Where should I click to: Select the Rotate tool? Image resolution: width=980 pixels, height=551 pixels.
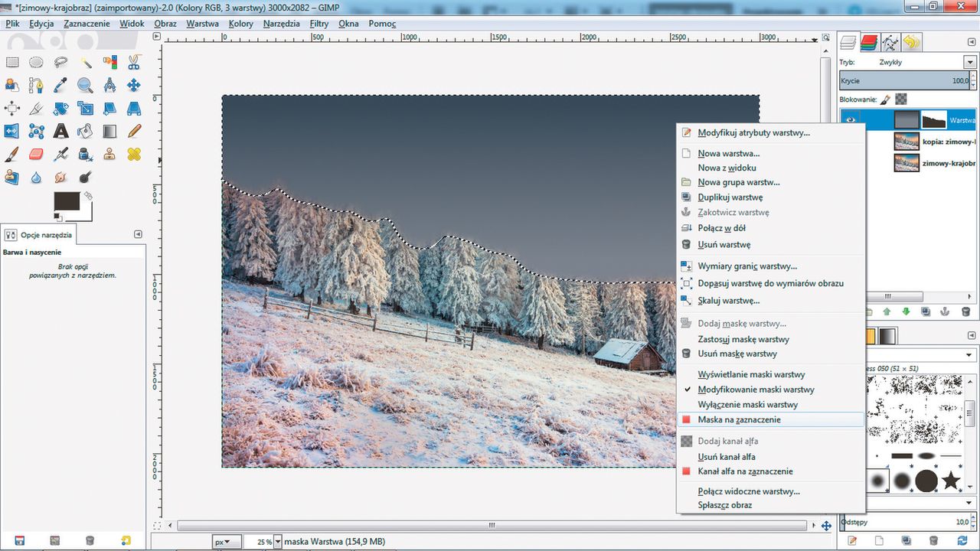point(60,109)
